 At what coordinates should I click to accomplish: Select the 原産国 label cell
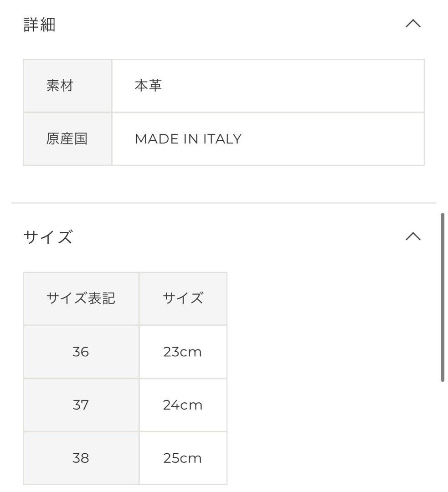(67, 139)
